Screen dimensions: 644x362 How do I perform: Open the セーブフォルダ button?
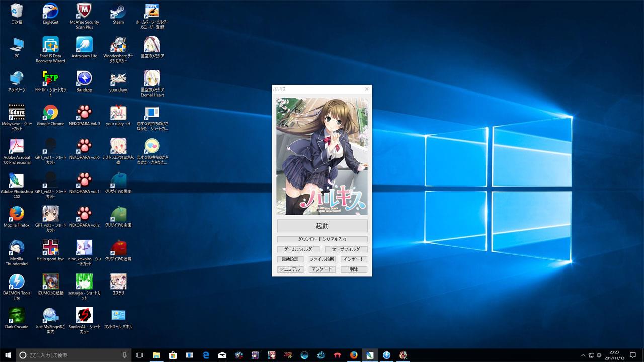point(346,249)
